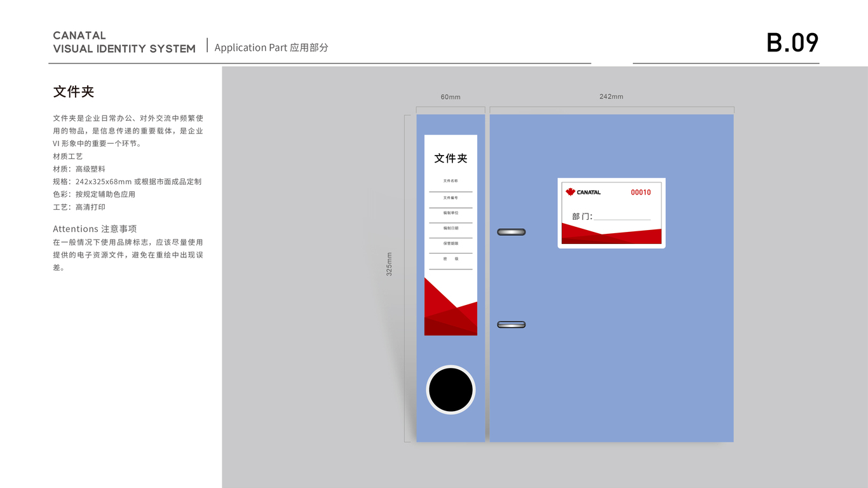868x488 pixels.
Task: Click the 材质工艺 line
Action: coord(68,156)
